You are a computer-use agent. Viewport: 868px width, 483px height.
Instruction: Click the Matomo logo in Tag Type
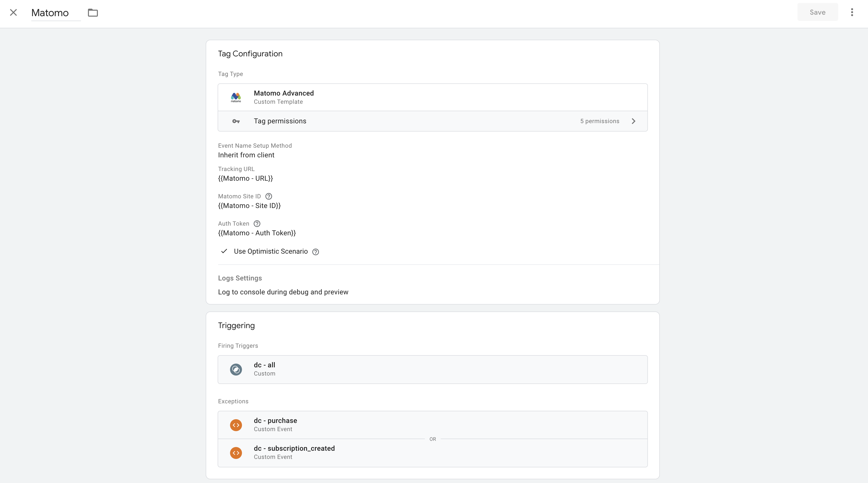click(236, 97)
